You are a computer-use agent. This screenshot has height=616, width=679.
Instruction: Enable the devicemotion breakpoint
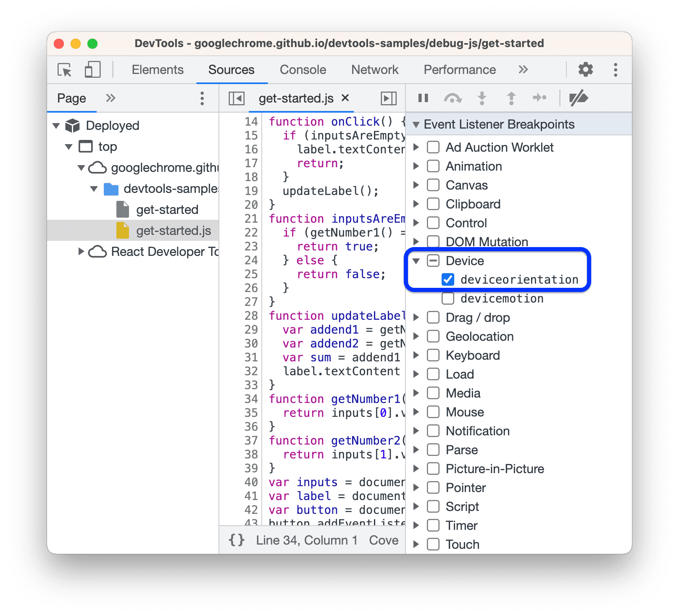coord(448,298)
